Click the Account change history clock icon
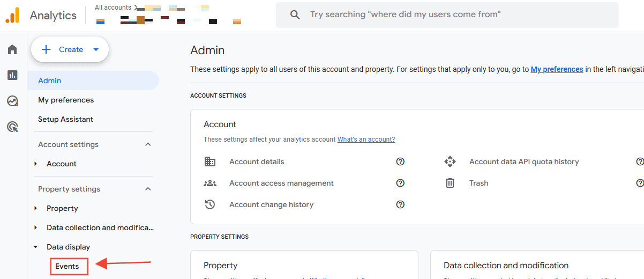The image size is (644, 279). tap(210, 204)
